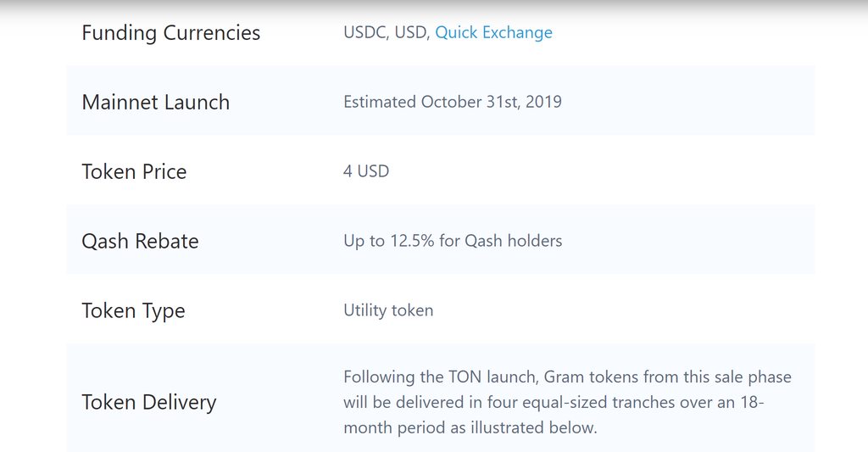Select Estimated October 31st, 2019 text
Image resolution: width=868 pixels, height=452 pixels.
pyautogui.click(x=453, y=102)
